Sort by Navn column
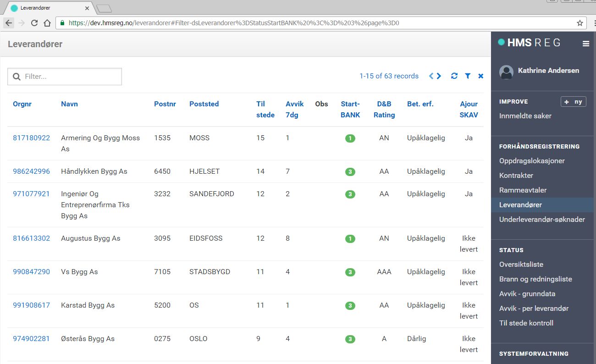 [69, 104]
